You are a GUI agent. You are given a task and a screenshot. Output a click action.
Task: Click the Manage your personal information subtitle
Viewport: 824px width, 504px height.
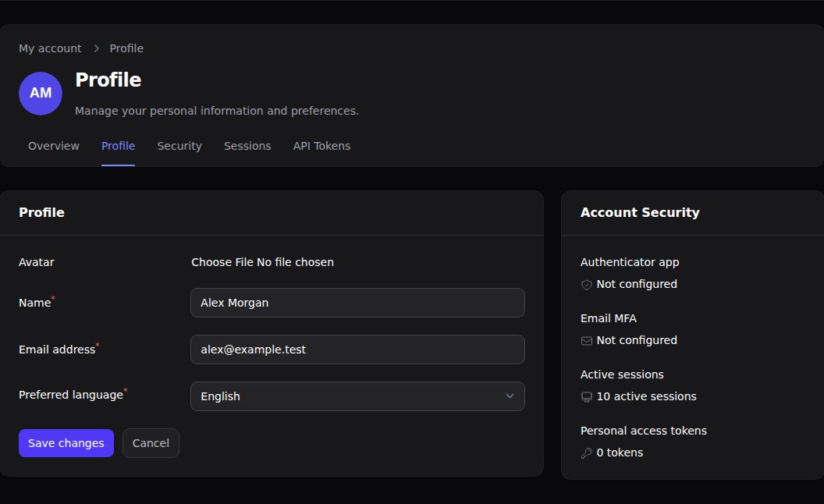(217, 111)
